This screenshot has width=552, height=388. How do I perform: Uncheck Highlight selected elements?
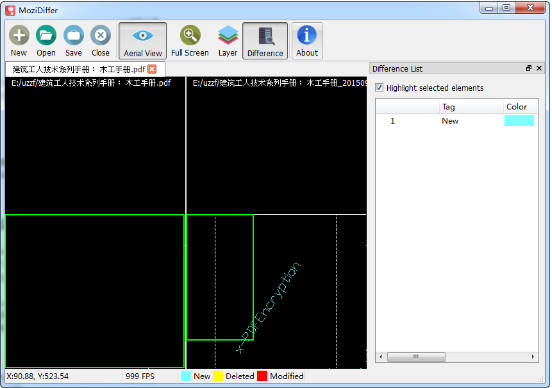(x=379, y=87)
